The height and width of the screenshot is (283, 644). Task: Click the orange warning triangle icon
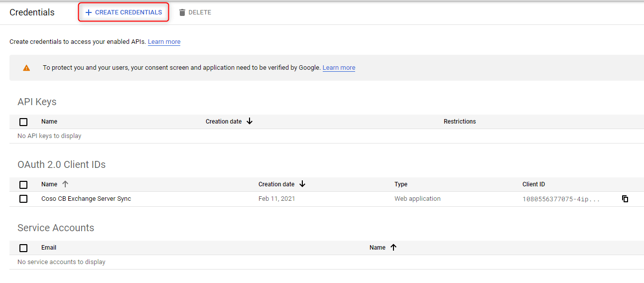[26, 68]
